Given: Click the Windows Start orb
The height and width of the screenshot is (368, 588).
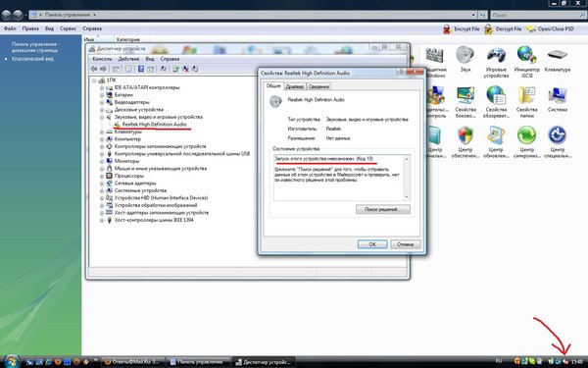Looking at the screenshot, I should tap(12, 361).
